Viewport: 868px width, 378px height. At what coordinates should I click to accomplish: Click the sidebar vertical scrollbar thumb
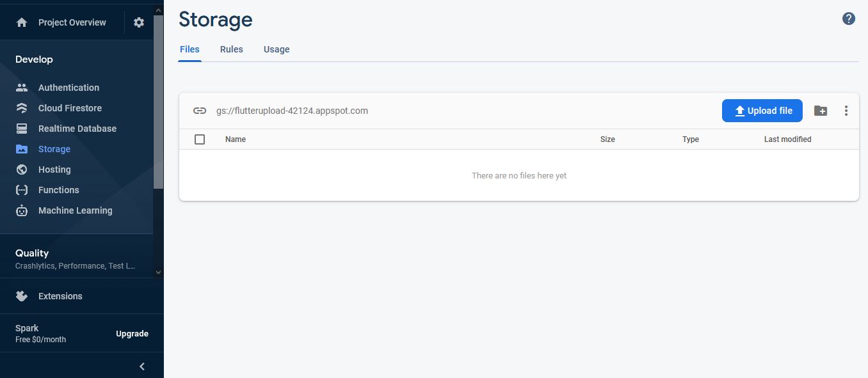[x=158, y=101]
